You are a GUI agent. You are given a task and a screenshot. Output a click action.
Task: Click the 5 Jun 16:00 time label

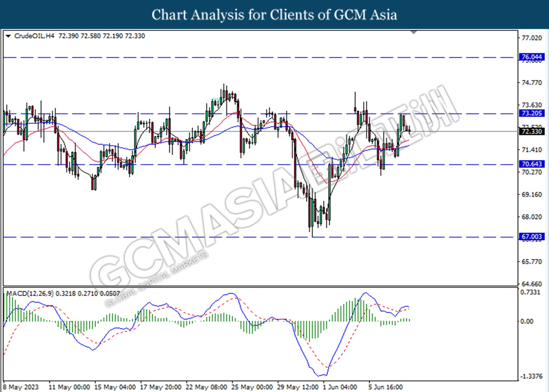click(x=385, y=387)
